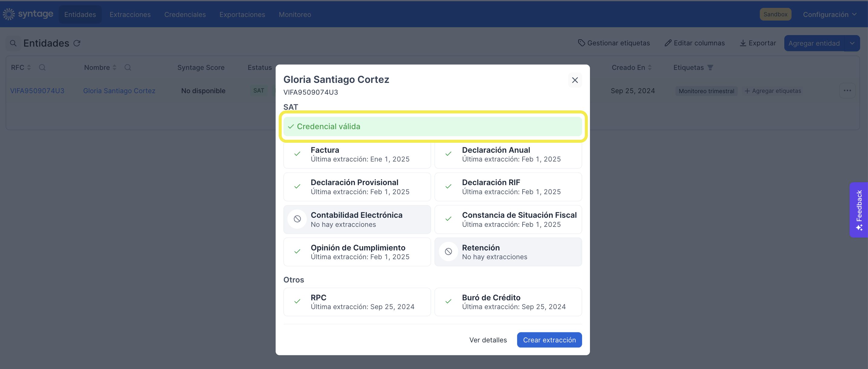Click the Nombre column search icon
The width and height of the screenshot is (868, 369).
(128, 67)
